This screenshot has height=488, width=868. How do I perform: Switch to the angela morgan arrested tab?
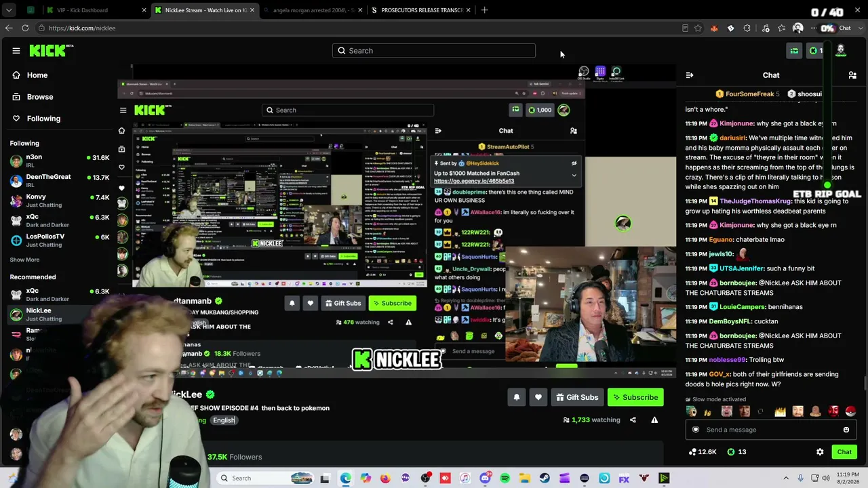313,10
